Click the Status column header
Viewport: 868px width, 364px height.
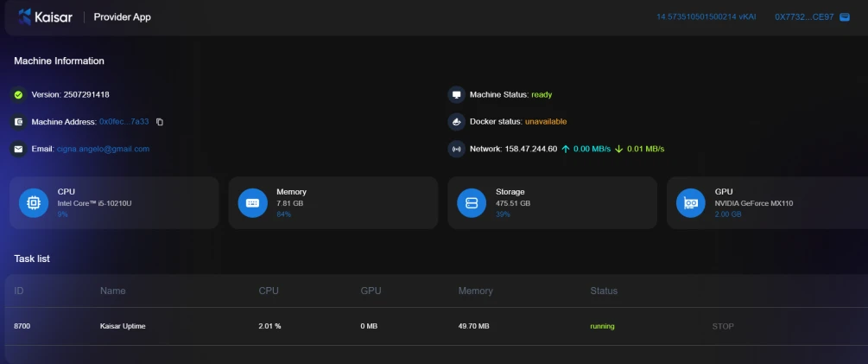point(604,291)
